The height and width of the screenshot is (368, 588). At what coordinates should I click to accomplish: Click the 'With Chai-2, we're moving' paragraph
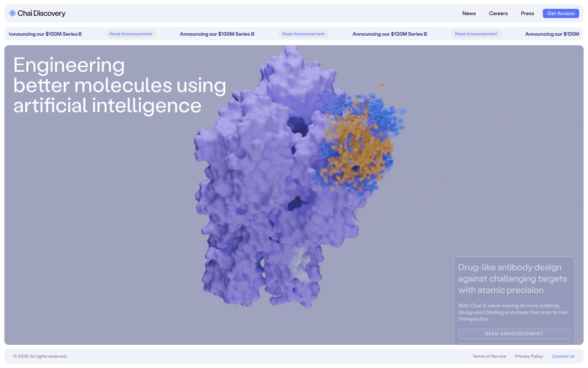513,312
